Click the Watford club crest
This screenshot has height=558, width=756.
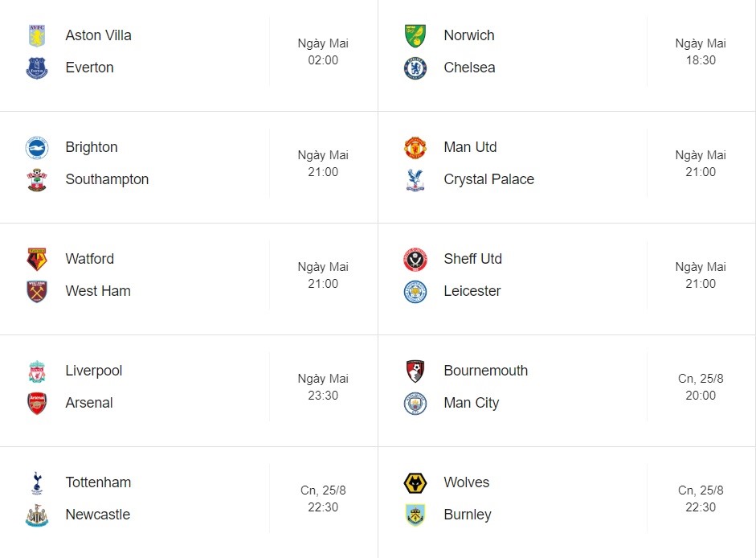(x=37, y=259)
